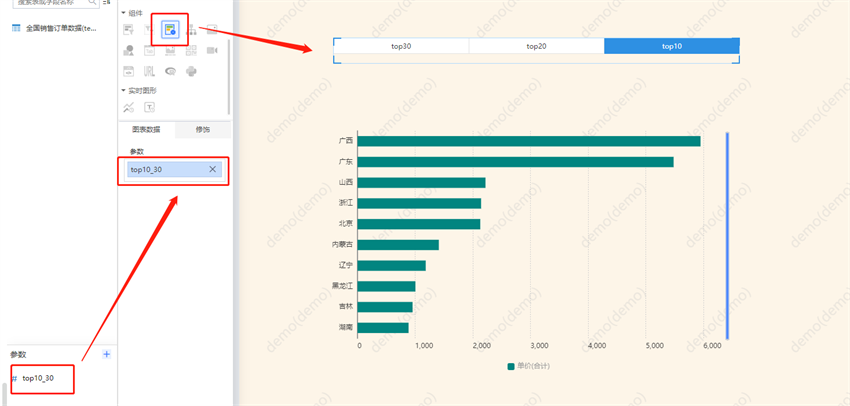Click the real-time line chart icon

tap(128, 107)
